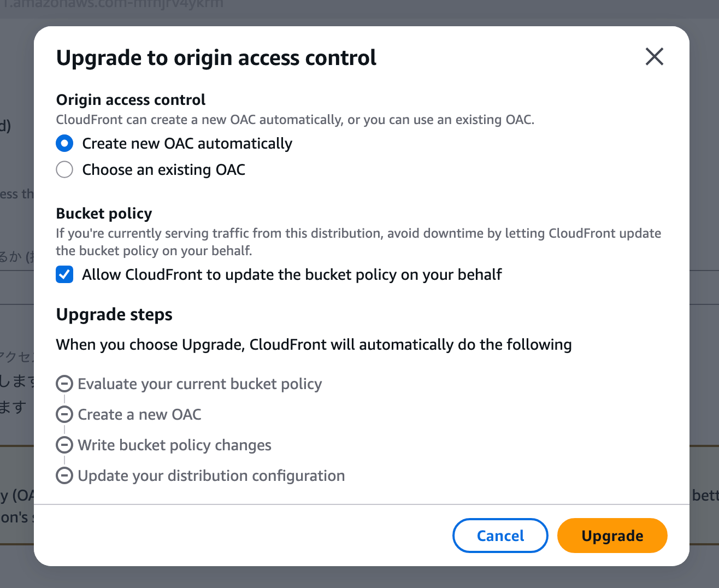Click Update your distribution configuration step icon
The image size is (719, 588).
(64, 475)
